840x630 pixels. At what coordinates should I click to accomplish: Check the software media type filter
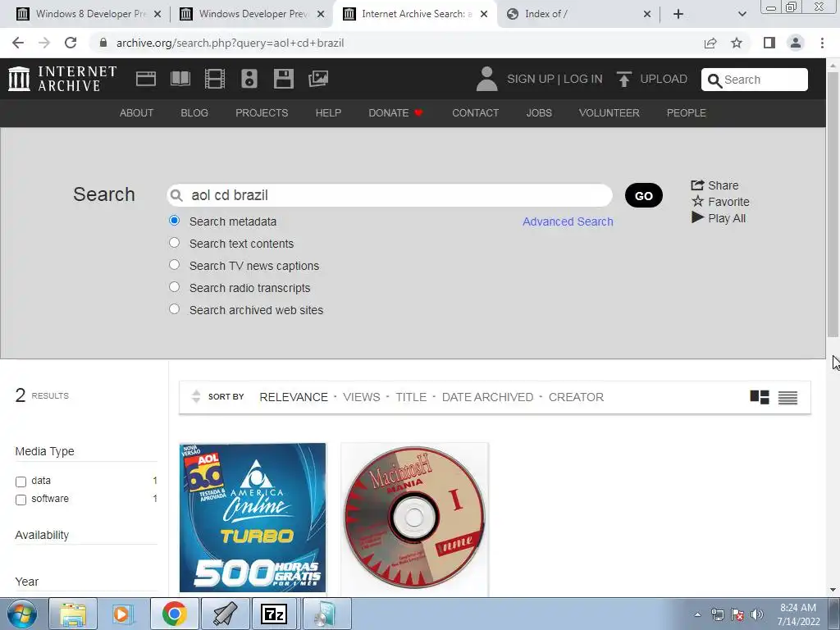(x=21, y=500)
